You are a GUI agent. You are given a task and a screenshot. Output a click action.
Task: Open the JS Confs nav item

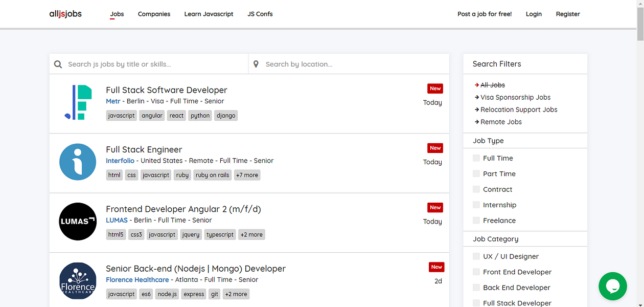[260, 14]
